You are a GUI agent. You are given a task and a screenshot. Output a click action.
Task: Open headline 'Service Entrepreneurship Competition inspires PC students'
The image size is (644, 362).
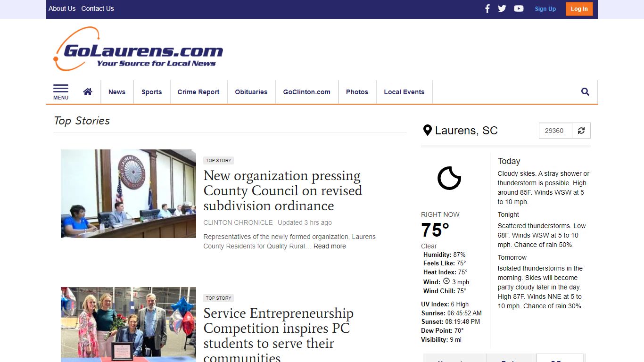(279, 334)
